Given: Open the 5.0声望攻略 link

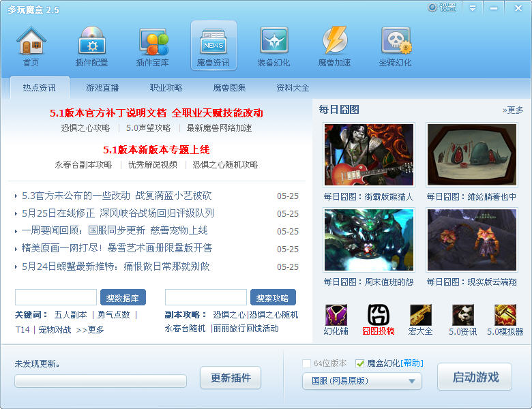Looking at the screenshot, I should pyautogui.click(x=148, y=128).
